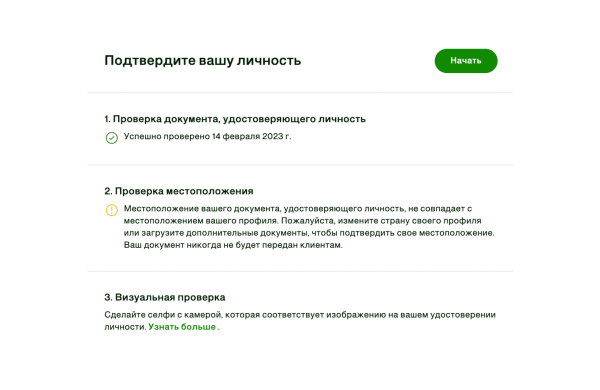The width and height of the screenshot is (600, 390).
Task: Click the separator line below the title header
Action: (x=300, y=92)
